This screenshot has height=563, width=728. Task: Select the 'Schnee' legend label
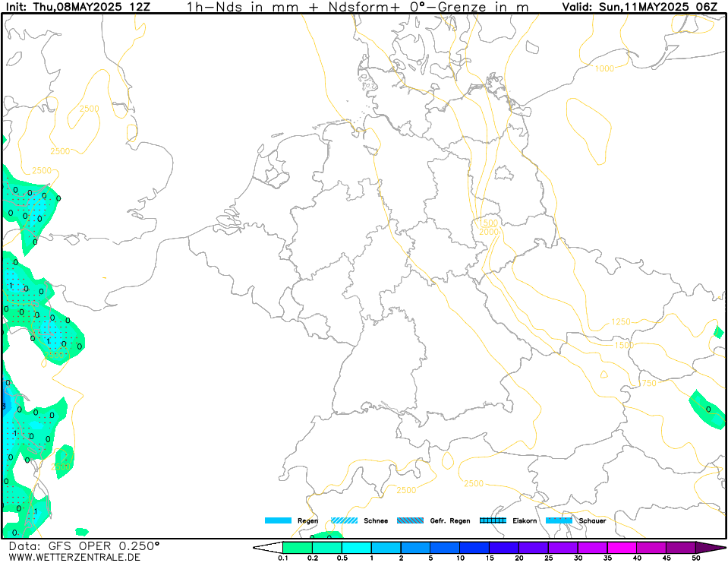pyautogui.click(x=376, y=520)
